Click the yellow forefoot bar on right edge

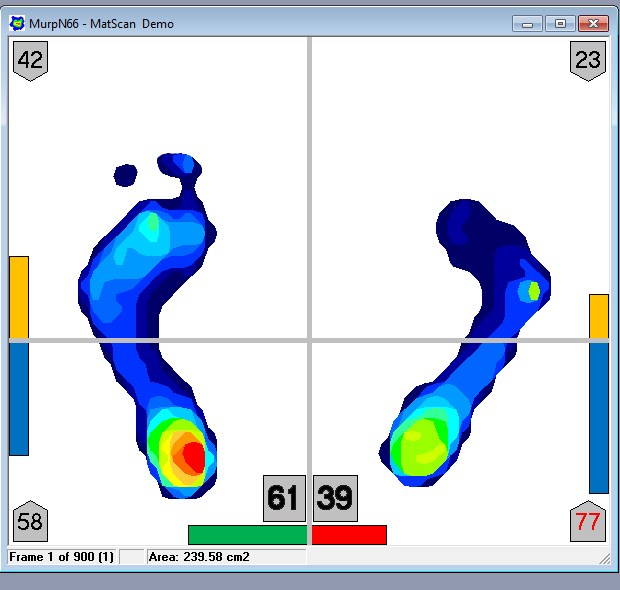coord(599,316)
